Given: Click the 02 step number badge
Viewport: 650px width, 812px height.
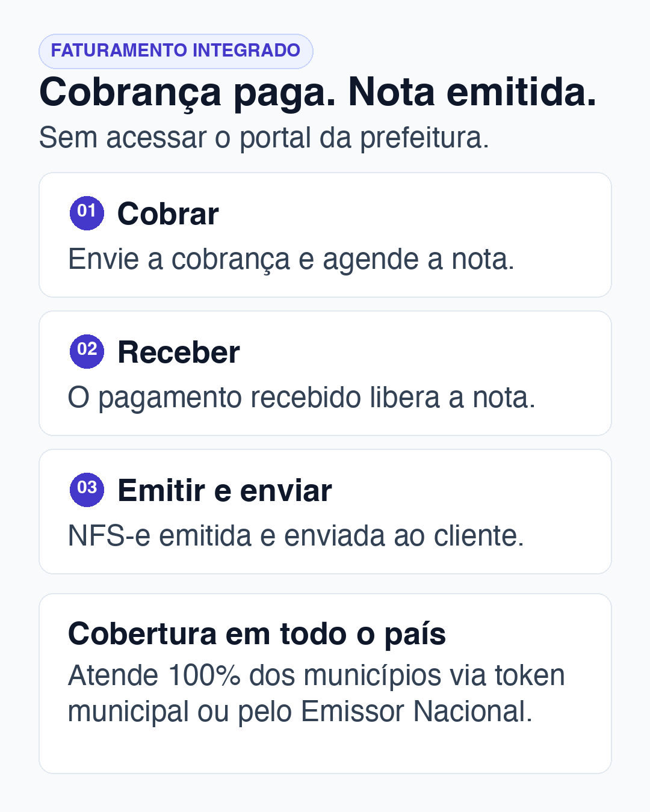Looking at the screenshot, I should click(87, 351).
